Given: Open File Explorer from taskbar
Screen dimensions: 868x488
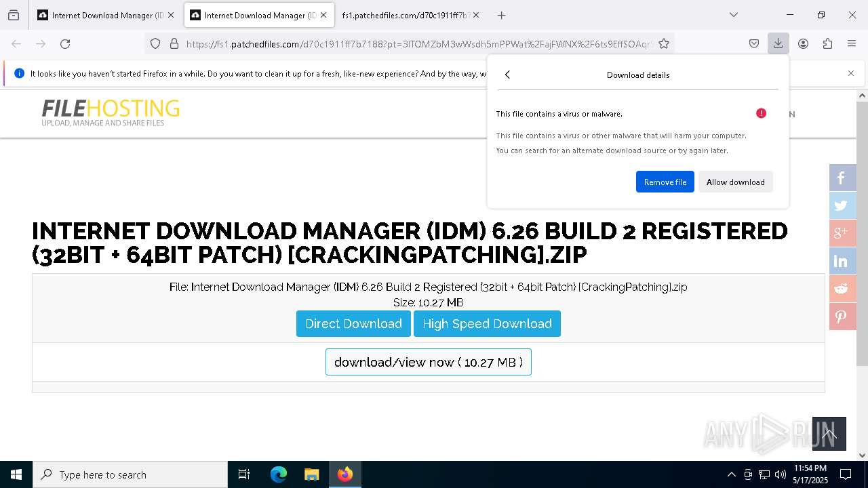Looking at the screenshot, I should [x=311, y=474].
